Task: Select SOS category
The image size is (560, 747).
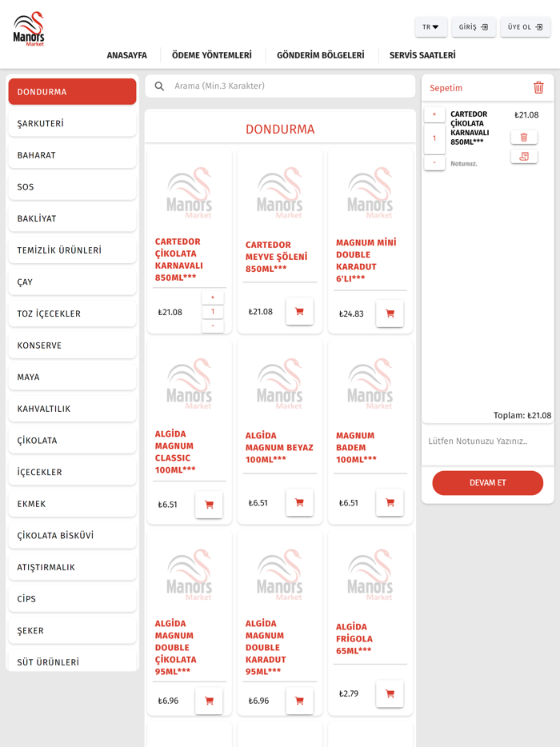Action: coord(73,187)
